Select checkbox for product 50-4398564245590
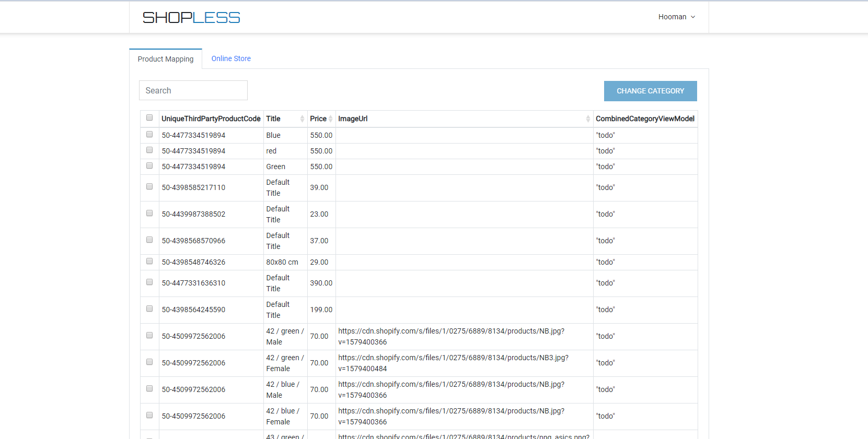The image size is (868, 439). click(x=149, y=309)
